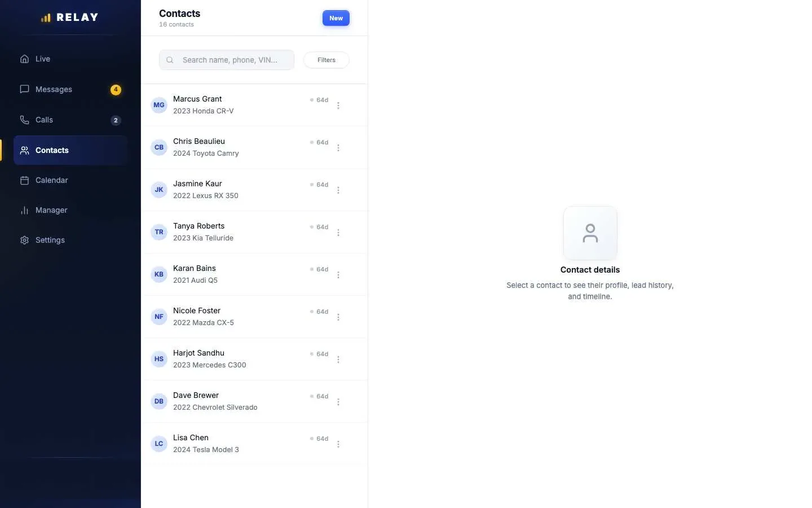Screen dimensions: 812x508
Task: Open more options for Karan Bains
Action: [338, 275]
